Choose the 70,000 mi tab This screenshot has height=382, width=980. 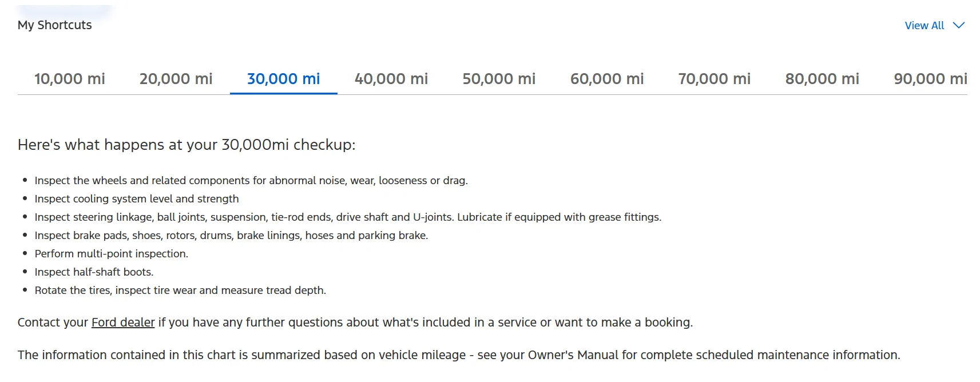click(x=715, y=79)
